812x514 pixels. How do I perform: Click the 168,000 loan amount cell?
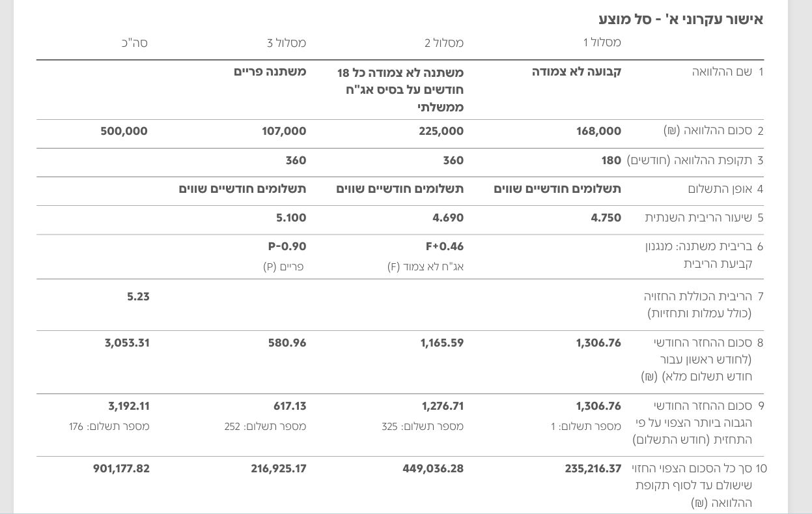[598, 132]
